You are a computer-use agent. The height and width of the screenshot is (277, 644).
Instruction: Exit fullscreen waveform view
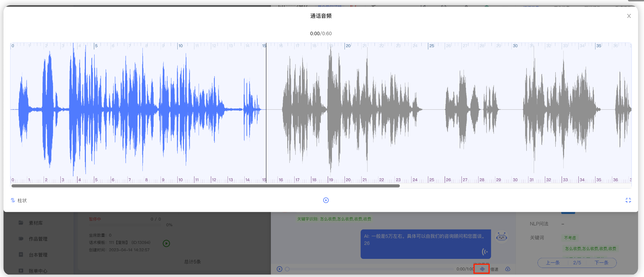628,200
